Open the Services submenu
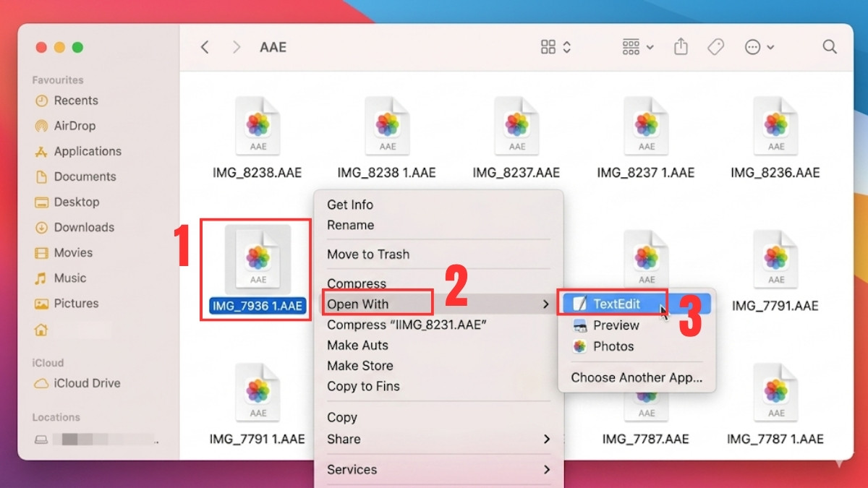 352,469
